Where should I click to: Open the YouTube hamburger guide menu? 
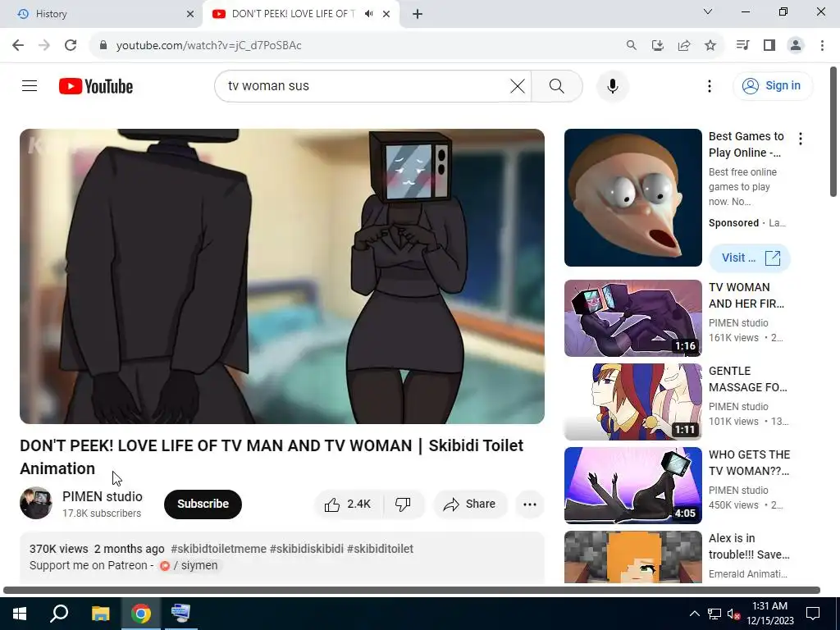coord(30,85)
